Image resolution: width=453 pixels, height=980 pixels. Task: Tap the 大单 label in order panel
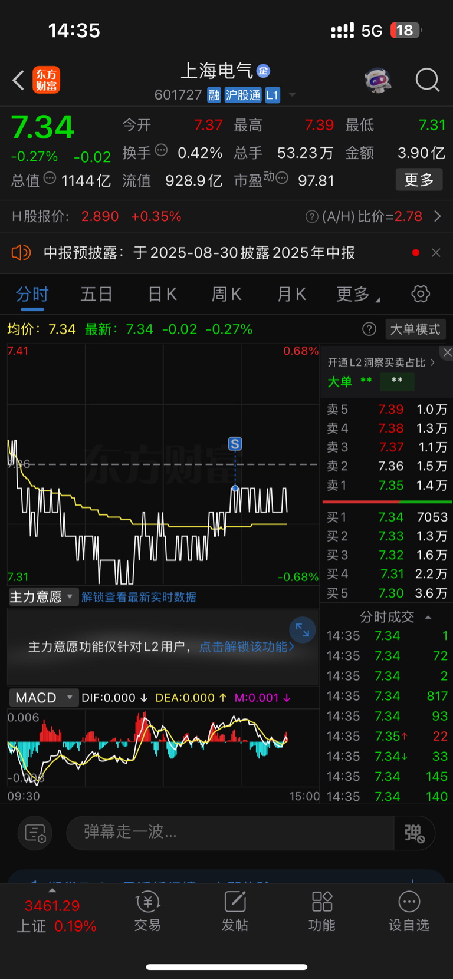click(340, 382)
